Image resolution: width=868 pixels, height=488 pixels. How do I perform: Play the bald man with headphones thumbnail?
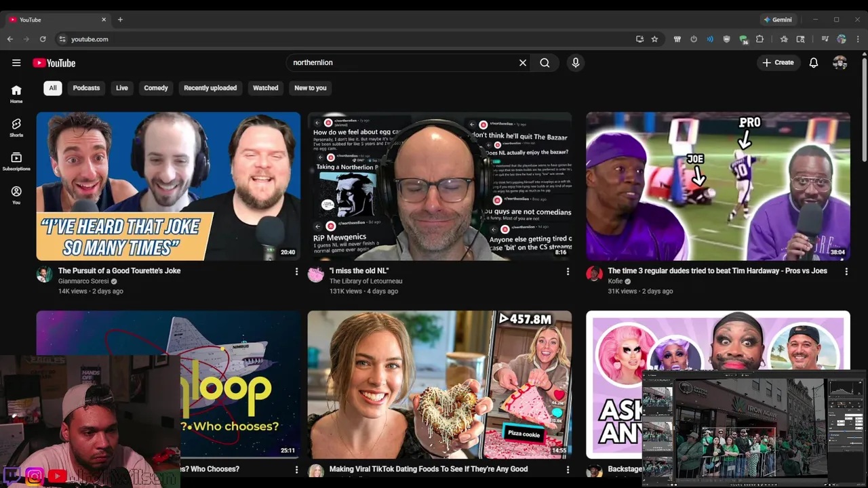click(x=439, y=186)
